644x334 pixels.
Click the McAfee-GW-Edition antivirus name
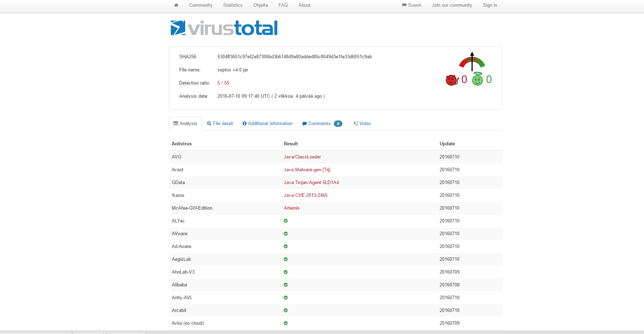click(x=192, y=208)
